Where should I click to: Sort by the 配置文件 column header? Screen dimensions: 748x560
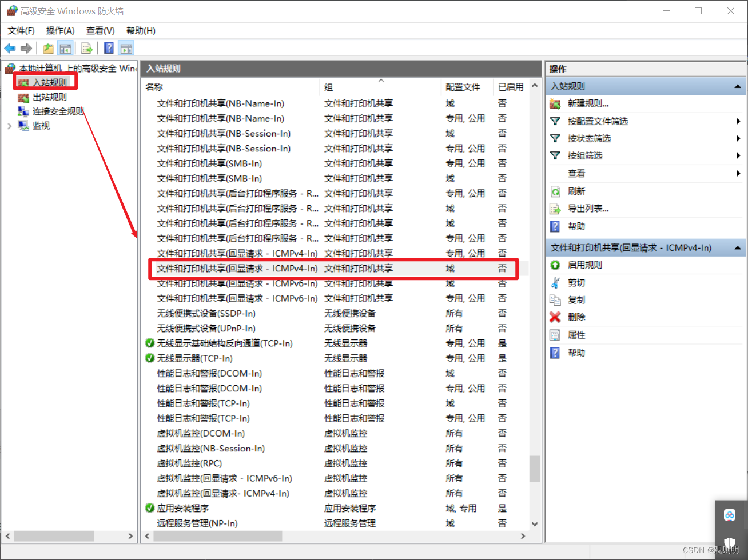click(467, 87)
